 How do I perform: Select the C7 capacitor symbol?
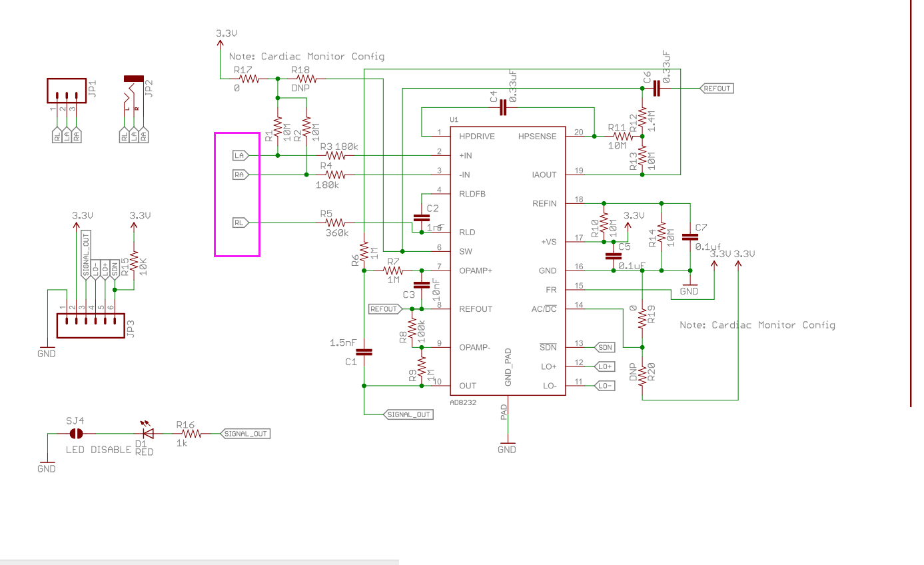pyautogui.click(x=690, y=237)
